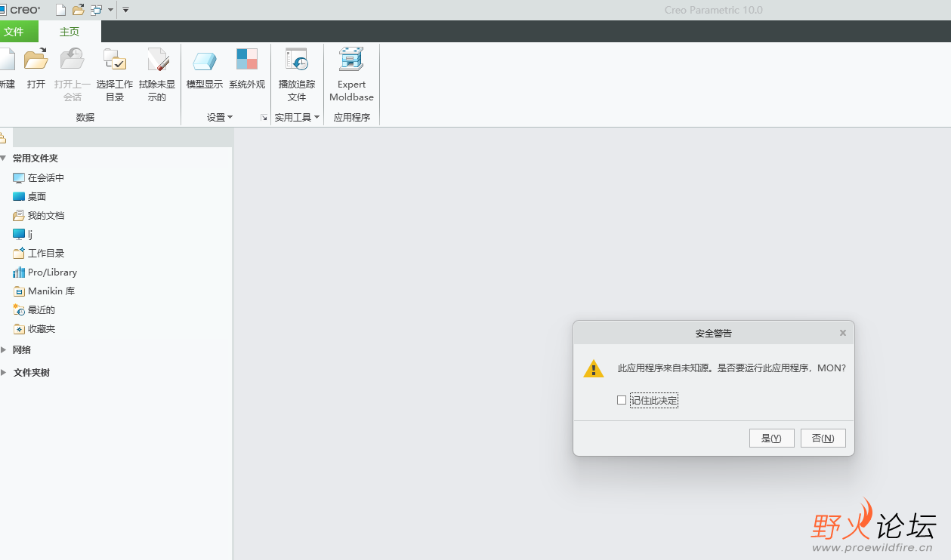Open 最近的 entry

coord(34,310)
